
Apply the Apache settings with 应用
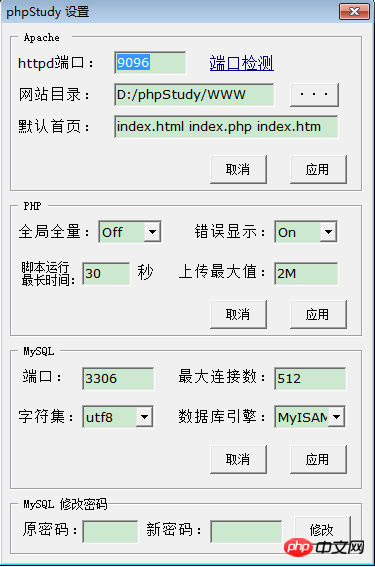point(318,169)
